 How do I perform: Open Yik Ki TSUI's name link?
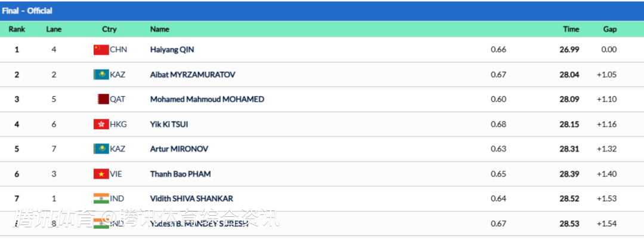pyautogui.click(x=169, y=124)
